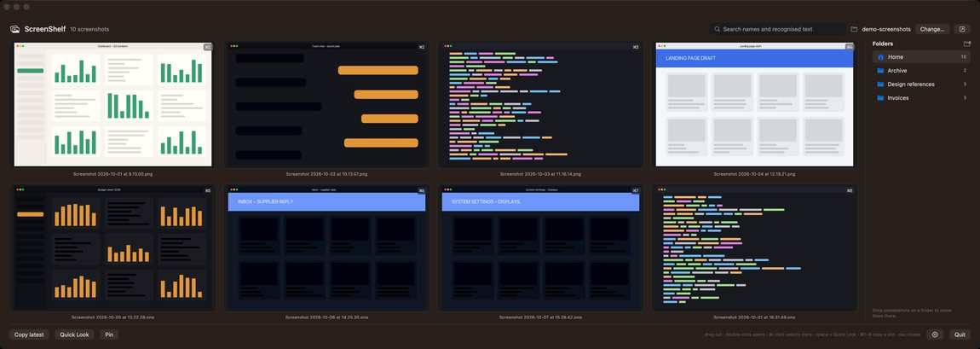Select the code screenshot labeled ⌘3
Image resolution: width=980 pixels, height=349 pixels.
point(540,104)
